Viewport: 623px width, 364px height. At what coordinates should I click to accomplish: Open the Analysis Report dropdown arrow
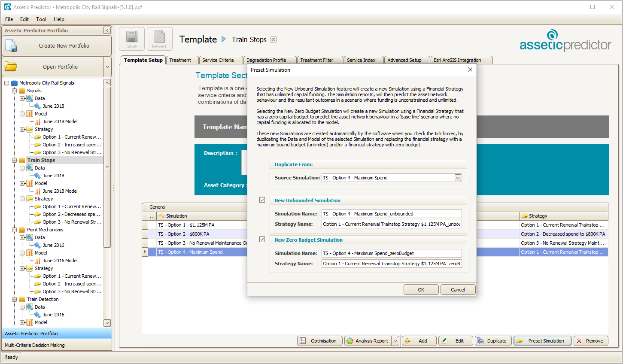coord(395,341)
